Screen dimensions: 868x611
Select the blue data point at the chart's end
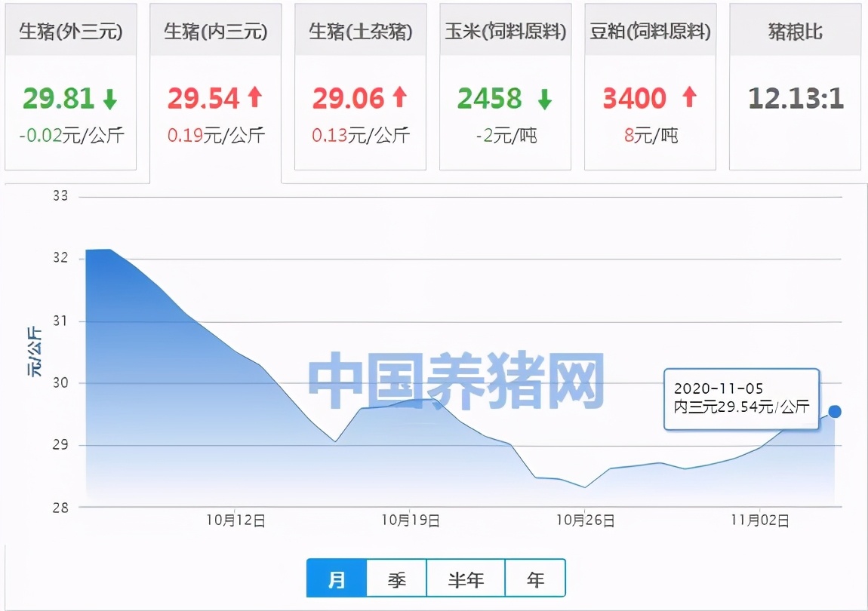[x=834, y=412]
